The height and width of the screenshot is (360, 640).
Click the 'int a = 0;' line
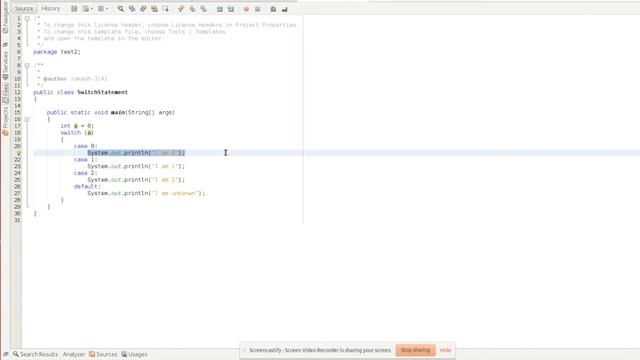click(77, 126)
